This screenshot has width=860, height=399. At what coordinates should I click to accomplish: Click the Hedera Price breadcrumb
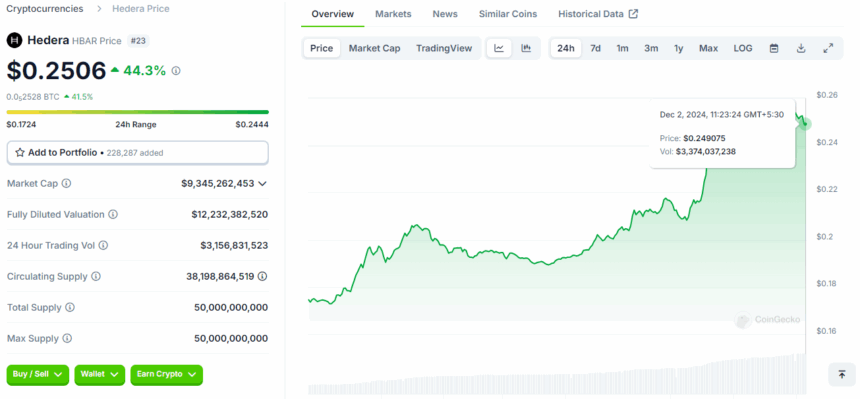click(141, 9)
